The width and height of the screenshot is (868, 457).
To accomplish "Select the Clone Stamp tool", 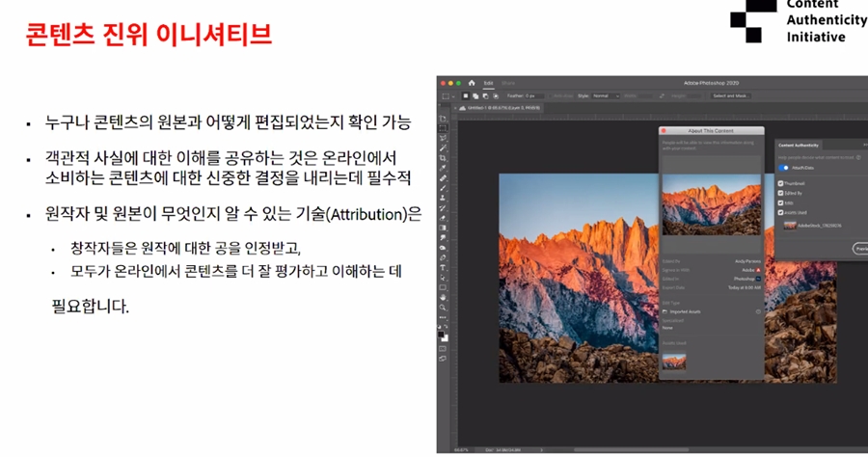I will coord(443,198).
